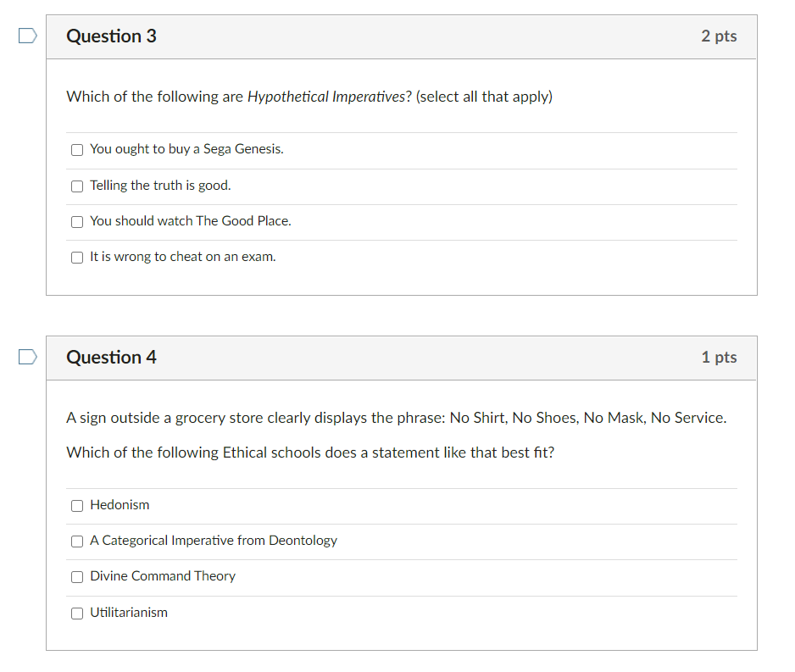Select 'A Categorical Imperative from Deontology'
The width and height of the screenshot is (795, 672).
tap(76, 541)
